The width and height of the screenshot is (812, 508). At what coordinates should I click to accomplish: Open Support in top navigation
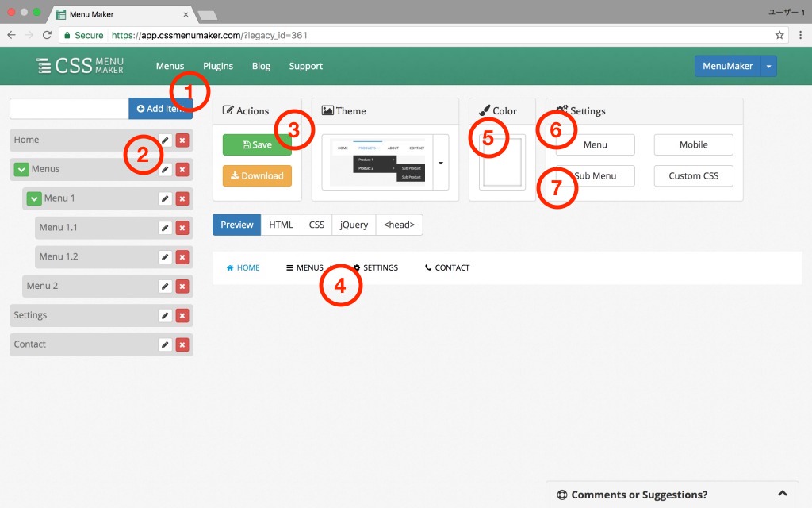[305, 66]
